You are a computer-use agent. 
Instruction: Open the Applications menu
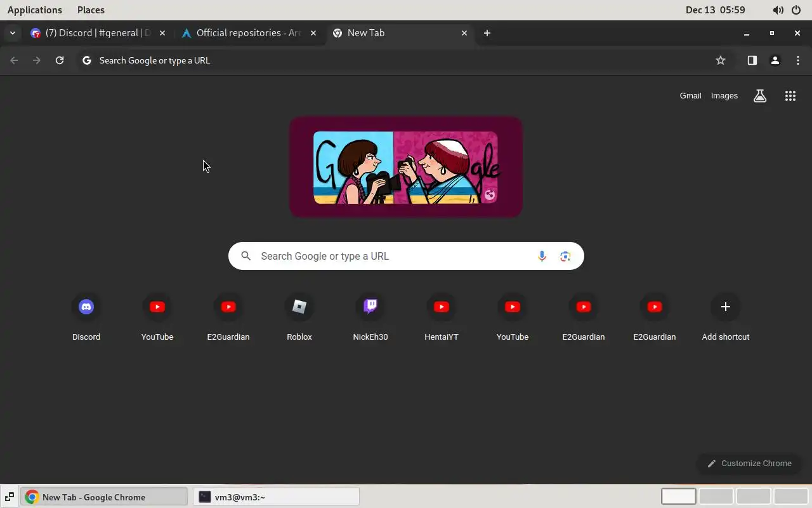point(35,10)
